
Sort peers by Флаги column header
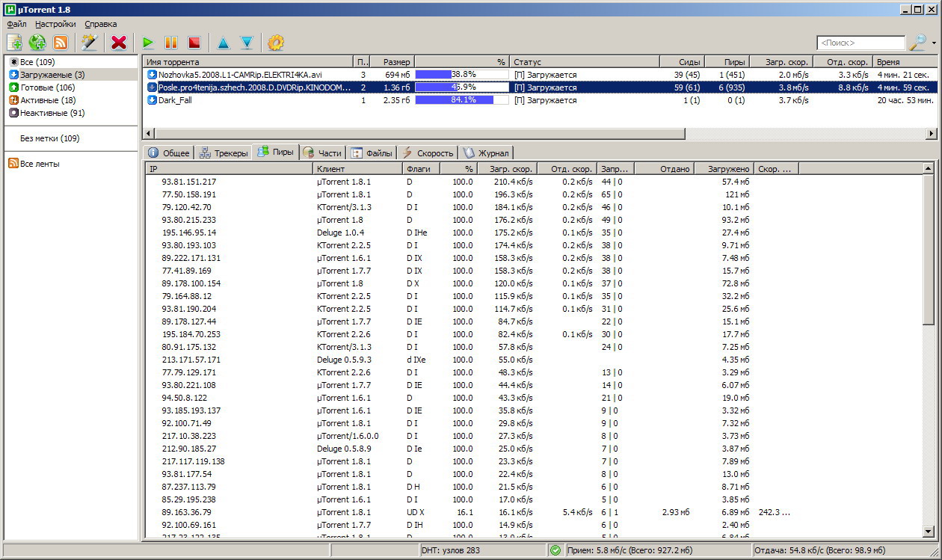pos(421,169)
